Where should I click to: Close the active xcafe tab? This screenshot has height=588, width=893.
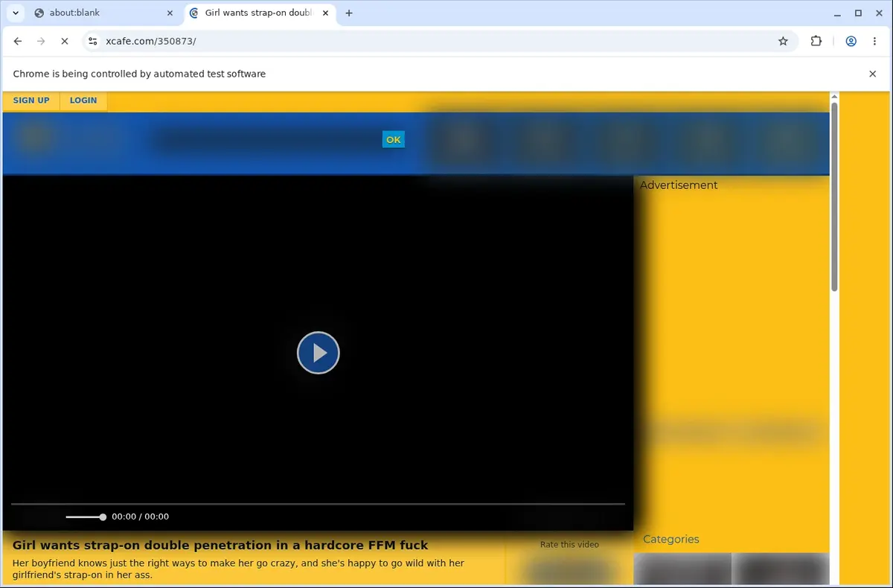click(x=325, y=13)
